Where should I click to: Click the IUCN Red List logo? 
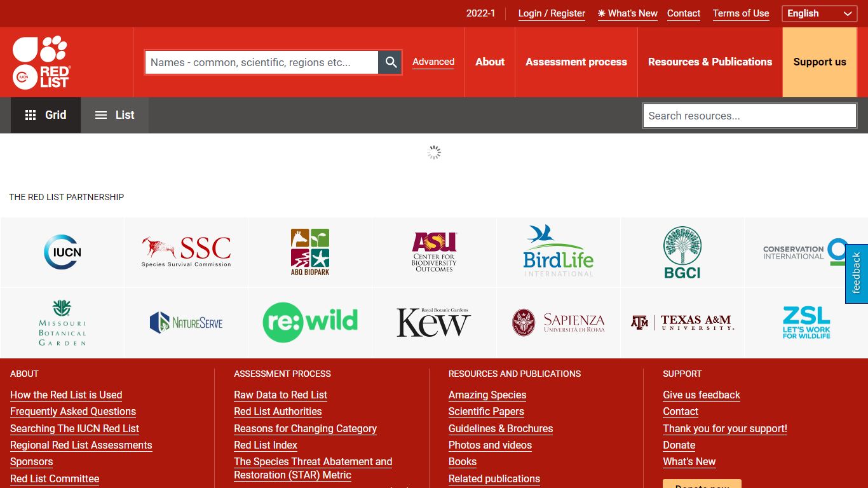click(x=41, y=62)
